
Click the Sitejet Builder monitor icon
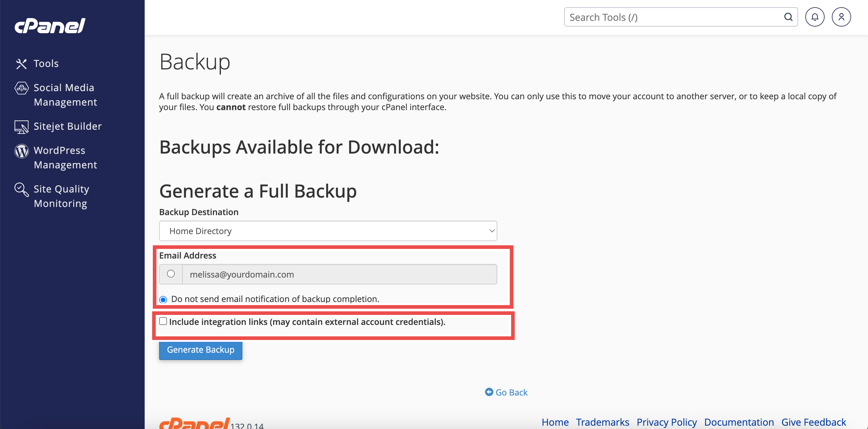coord(21,127)
